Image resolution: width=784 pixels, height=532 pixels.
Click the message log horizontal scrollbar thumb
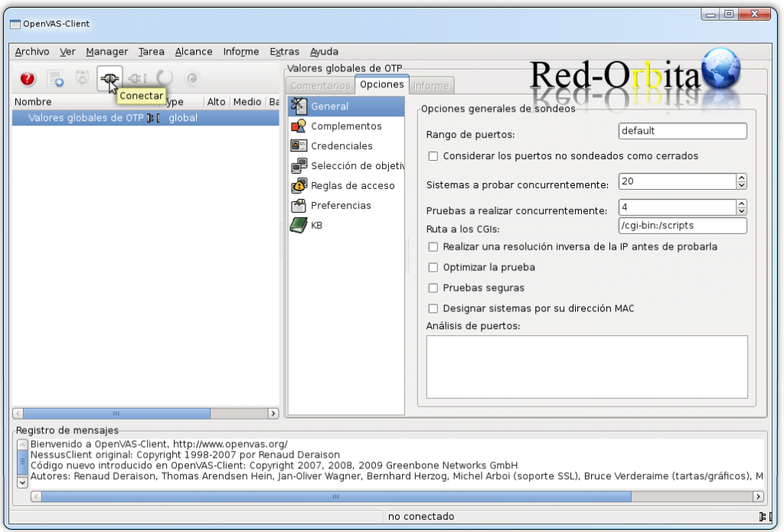click(x=336, y=497)
